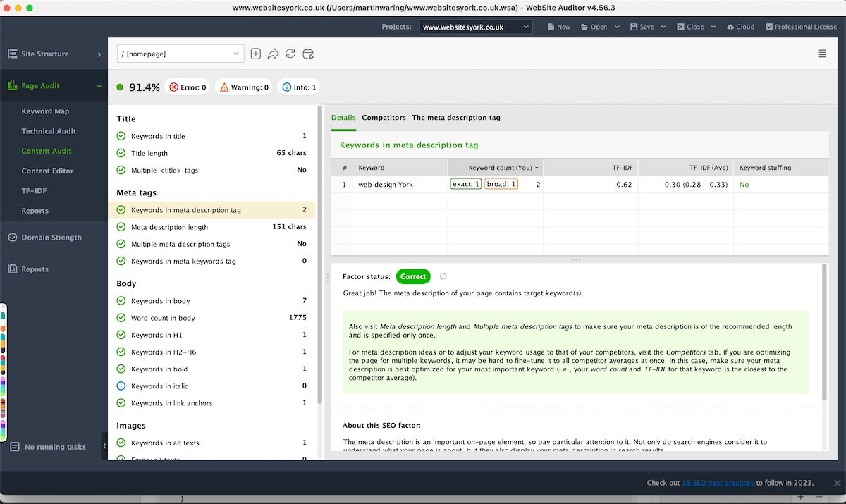Collapse the left sidebar arrow handle
The height and width of the screenshot is (504, 846).
pos(105,446)
